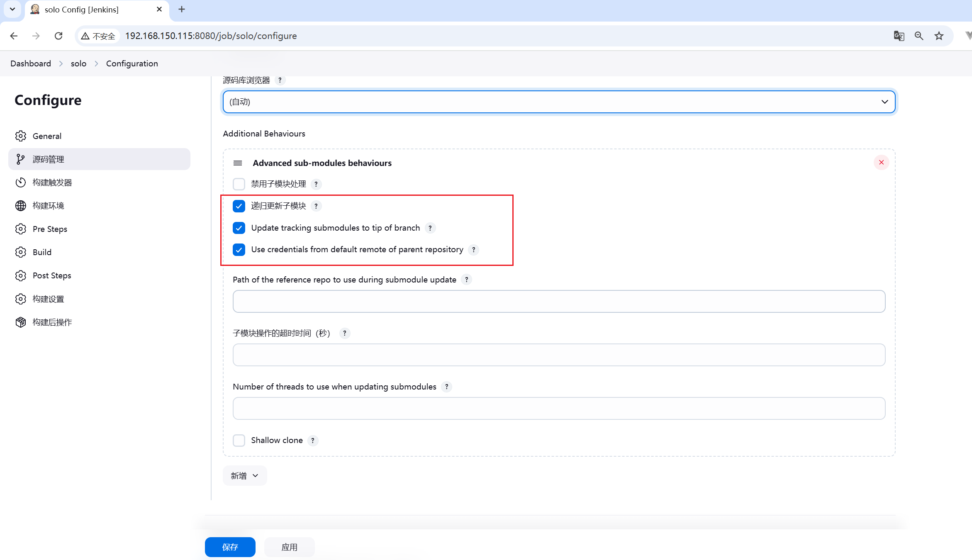Go to 源码管理 section

point(99,159)
